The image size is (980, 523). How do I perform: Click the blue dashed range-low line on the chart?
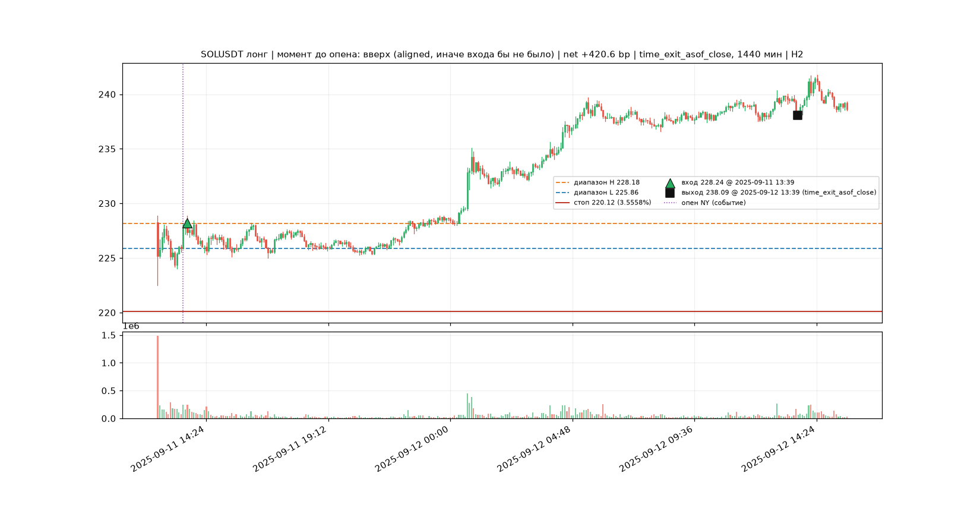[502, 248]
